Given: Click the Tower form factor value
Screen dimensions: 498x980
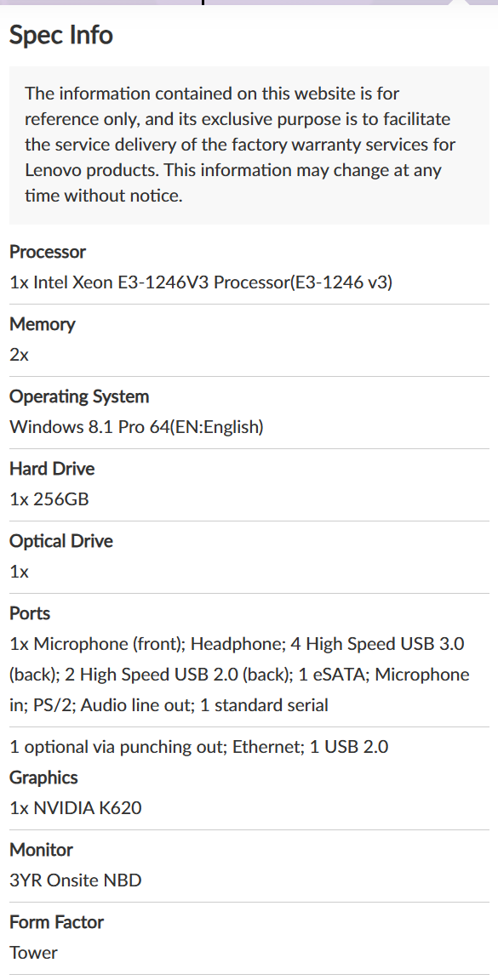Looking at the screenshot, I should coord(33,953).
